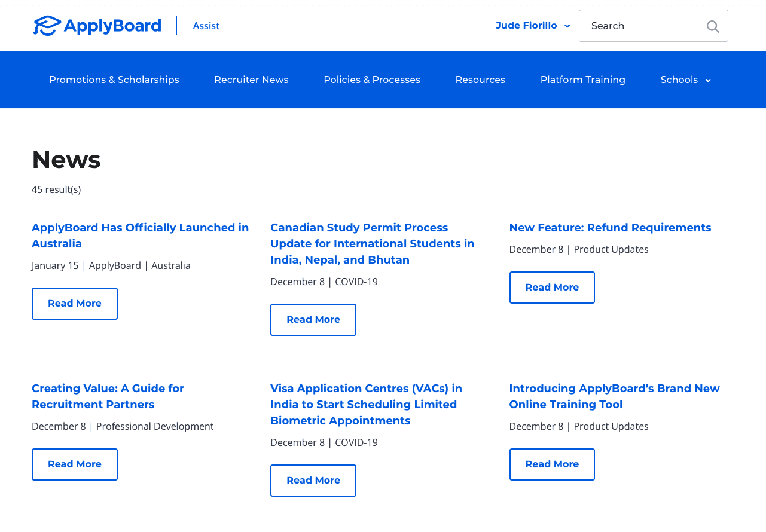Click the ApplyBoard logo
The image size is (766, 532).
(96, 26)
